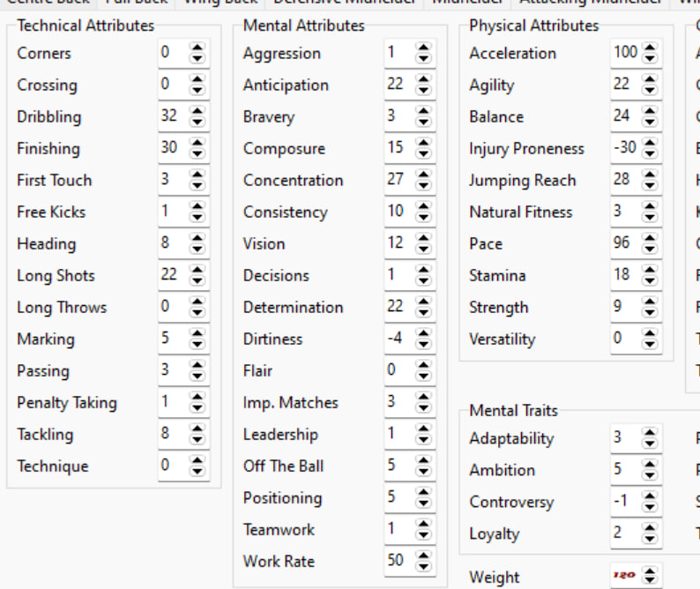Focus the Stamina value box

(x=624, y=275)
